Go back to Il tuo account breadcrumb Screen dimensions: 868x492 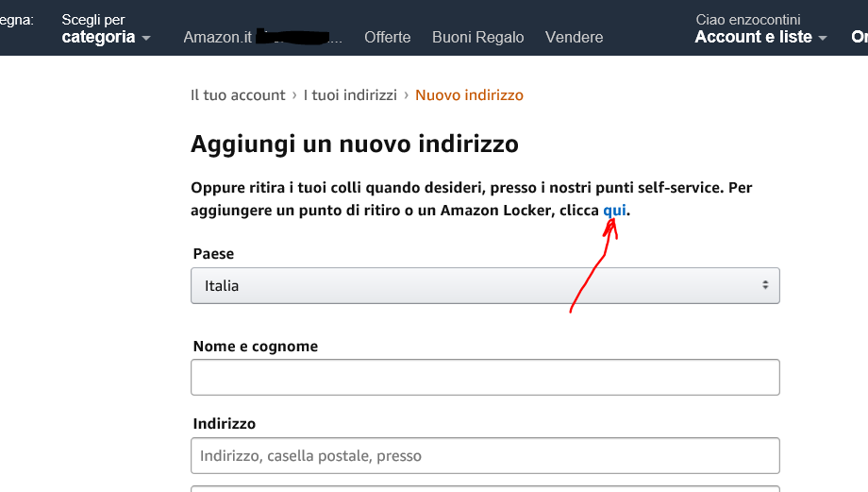pyautogui.click(x=238, y=94)
